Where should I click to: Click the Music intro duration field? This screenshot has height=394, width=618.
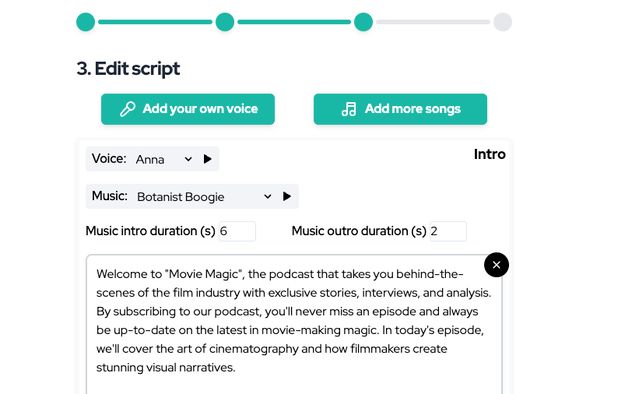click(x=237, y=231)
